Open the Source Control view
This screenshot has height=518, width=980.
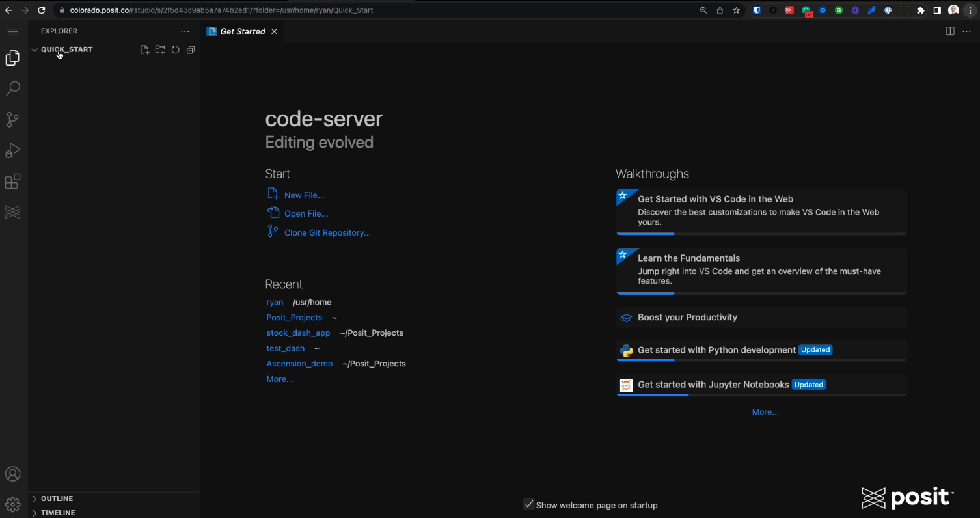pos(13,119)
